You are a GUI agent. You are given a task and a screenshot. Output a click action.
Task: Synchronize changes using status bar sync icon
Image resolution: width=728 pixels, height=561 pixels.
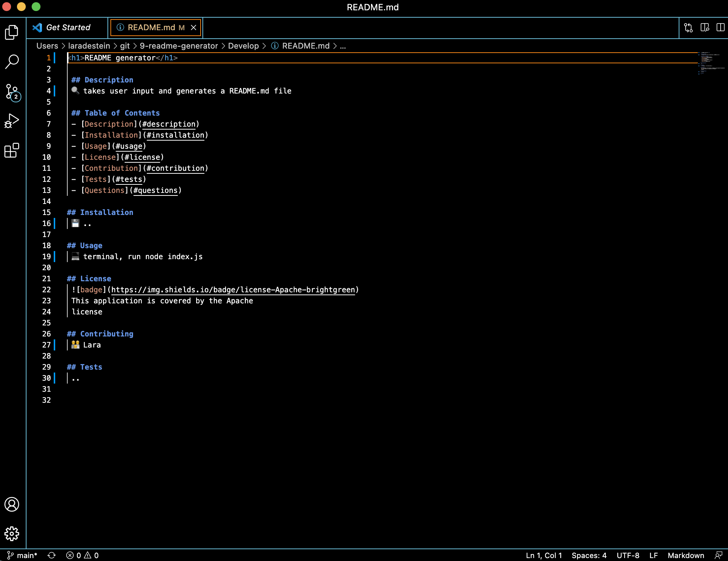(x=52, y=555)
